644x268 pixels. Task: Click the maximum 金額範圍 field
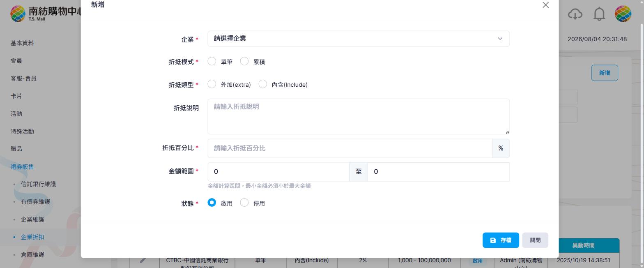coord(439,172)
